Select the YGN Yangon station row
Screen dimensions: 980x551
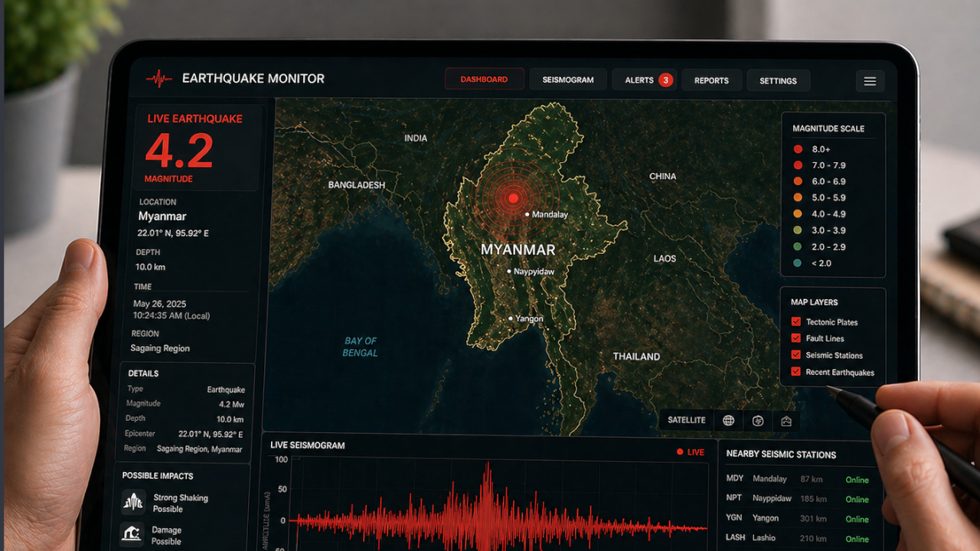[799, 518]
